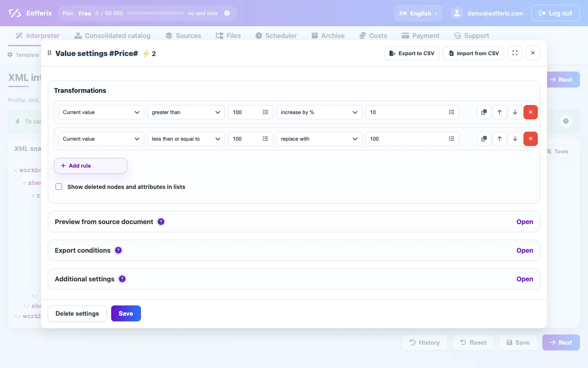This screenshot has width=588, height=368.
Task: Add a new transformation rule
Action: pos(91,166)
